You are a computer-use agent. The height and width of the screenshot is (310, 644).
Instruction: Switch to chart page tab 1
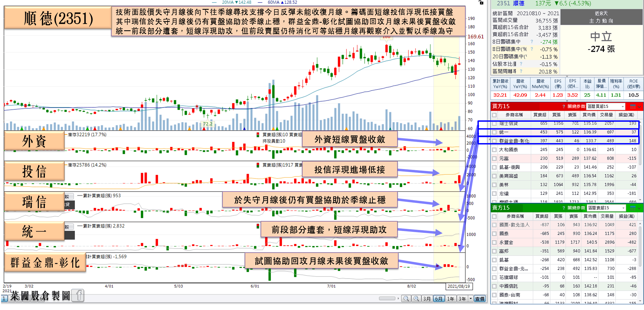[x=4, y=299]
